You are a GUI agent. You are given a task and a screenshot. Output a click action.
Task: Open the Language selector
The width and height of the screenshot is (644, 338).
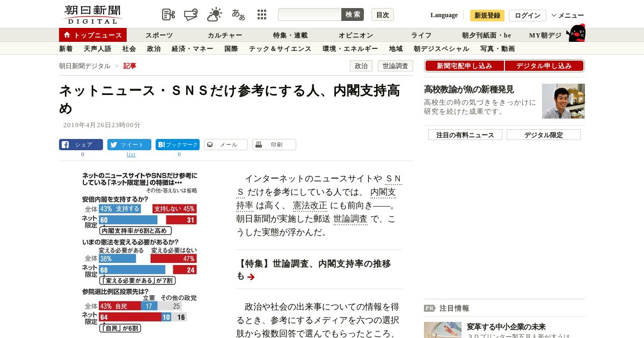click(444, 15)
